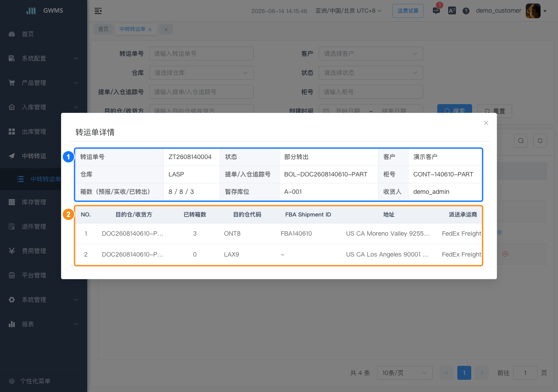Expand the 系统管理 sidebar menu
Image resolution: width=558 pixels, height=392 pixels.
(x=44, y=300)
